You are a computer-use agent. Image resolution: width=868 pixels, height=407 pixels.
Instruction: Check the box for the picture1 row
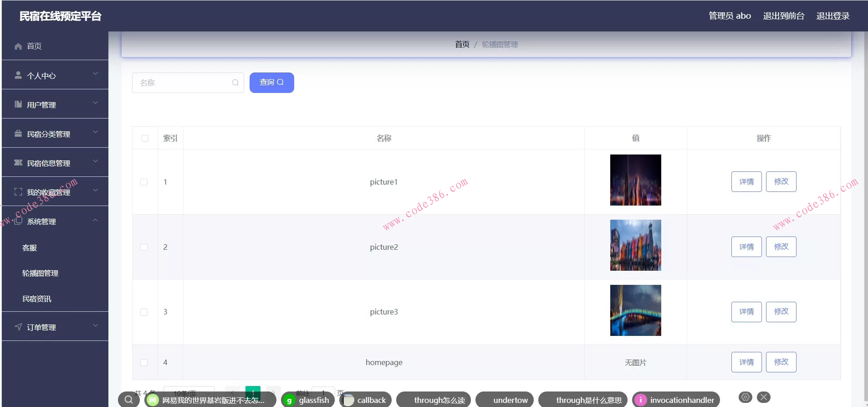(x=144, y=182)
